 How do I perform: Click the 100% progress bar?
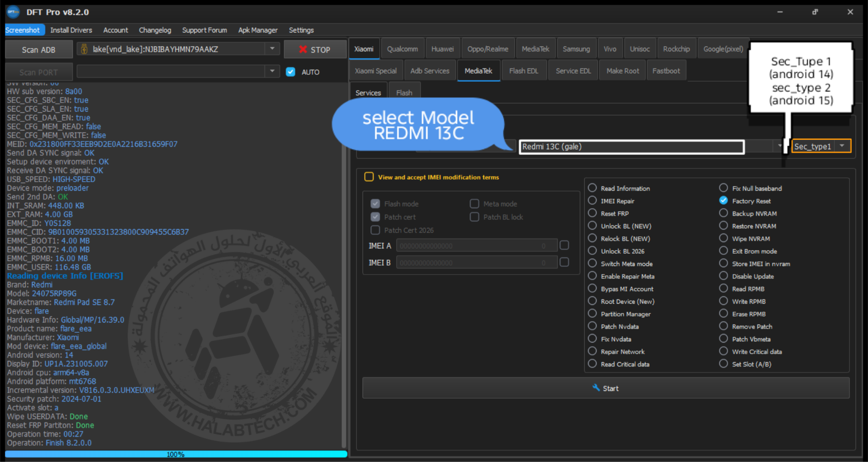pyautogui.click(x=176, y=454)
